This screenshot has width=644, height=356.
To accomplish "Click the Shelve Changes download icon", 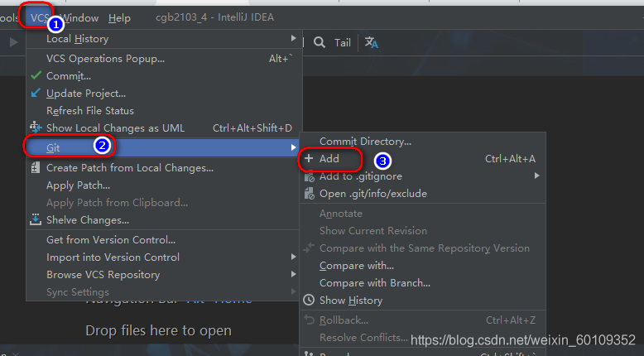I will click(36, 219).
